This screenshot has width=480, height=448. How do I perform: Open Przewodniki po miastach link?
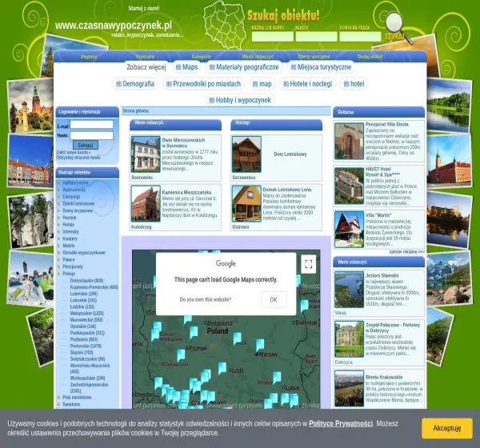(x=203, y=84)
